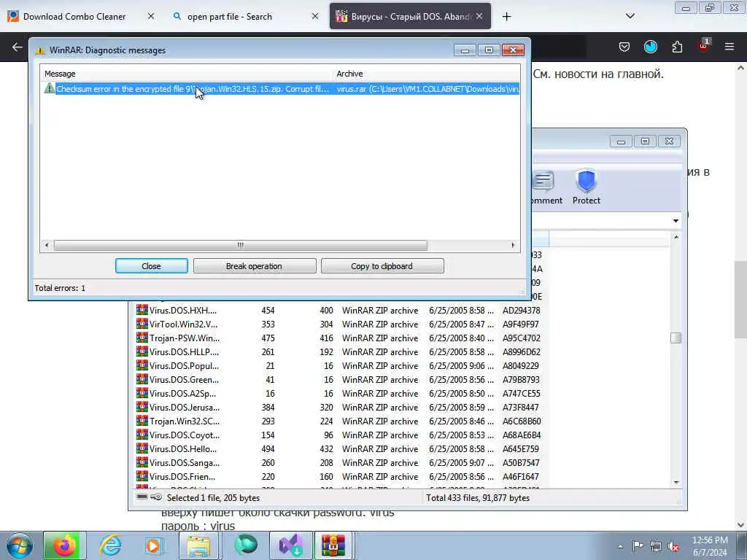Switch to open part file Search tab
This screenshot has height=560, width=747.
(x=230, y=16)
